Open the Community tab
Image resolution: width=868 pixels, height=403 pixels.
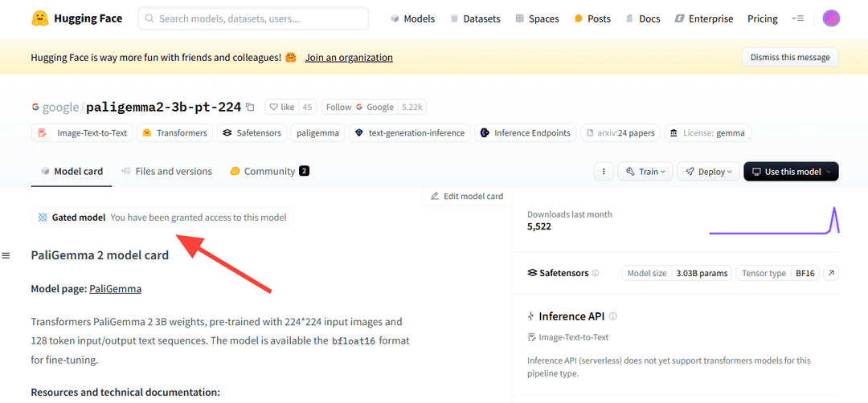point(269,171)
